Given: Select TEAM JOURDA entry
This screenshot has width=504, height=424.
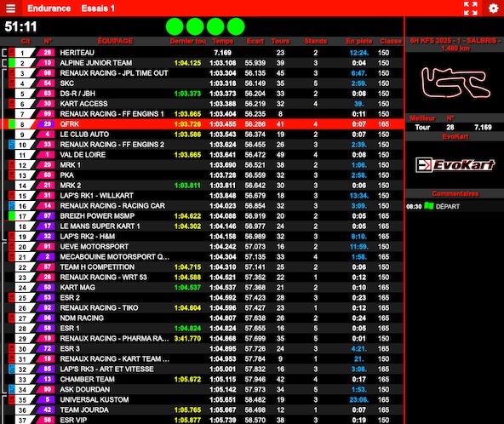Looking at the screenshot, I should click(x=84, y=410).
